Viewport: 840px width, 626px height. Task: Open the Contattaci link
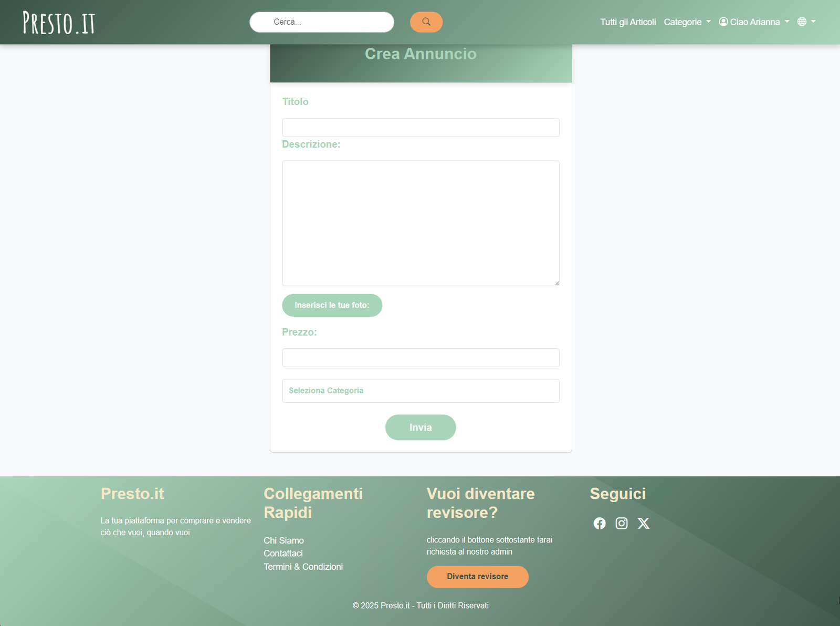[x=282, y=553]
